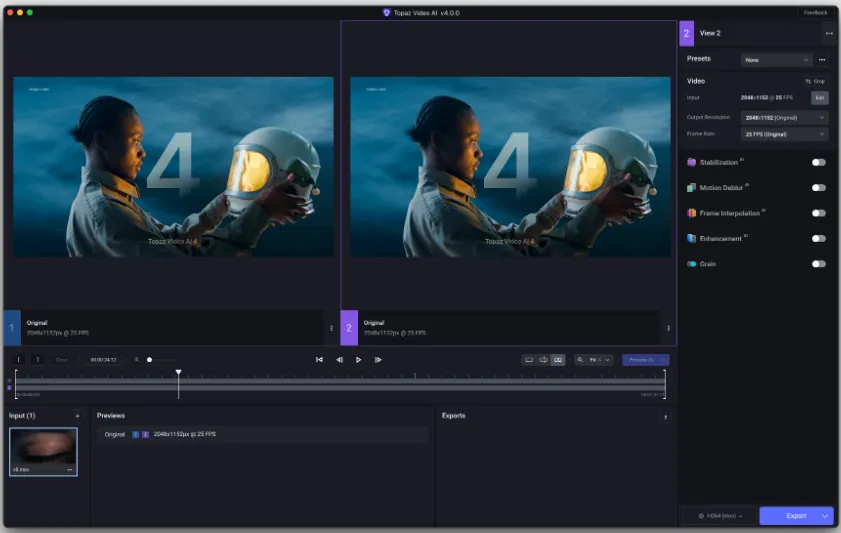Collapse the View 2 panel arrow icon
This screenshot has width=841, height=533.
[x=829, y=33]
